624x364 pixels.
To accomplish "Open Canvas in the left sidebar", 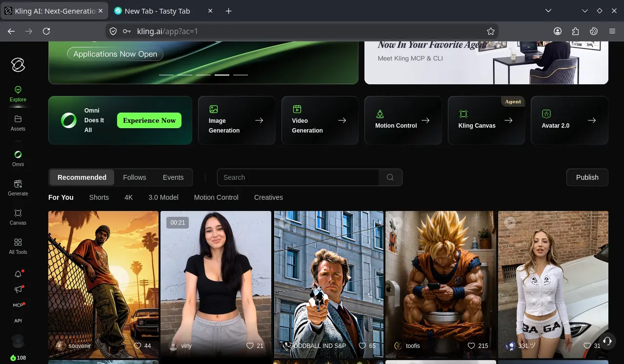I will 18,217.
